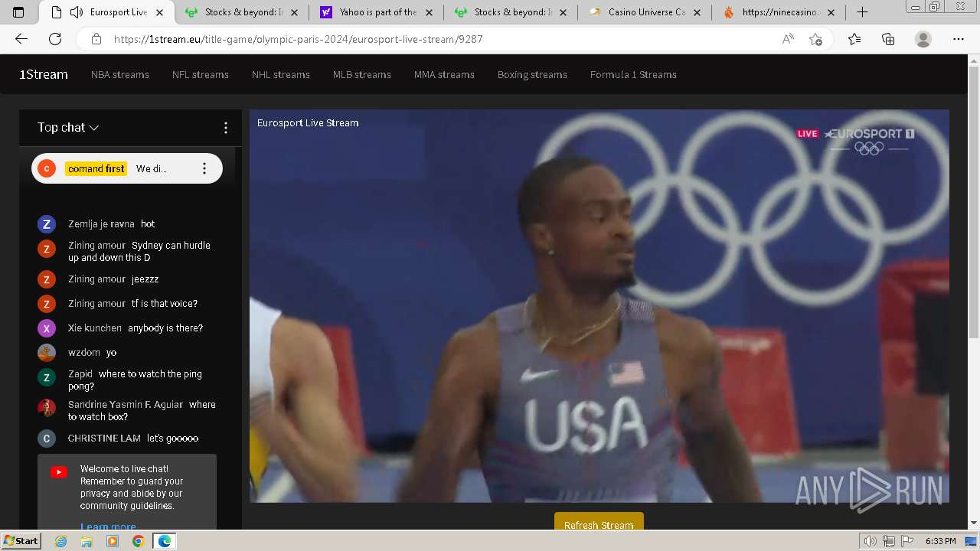
Task: Open Read aloud icon in address bar
Action: (788, 39)
